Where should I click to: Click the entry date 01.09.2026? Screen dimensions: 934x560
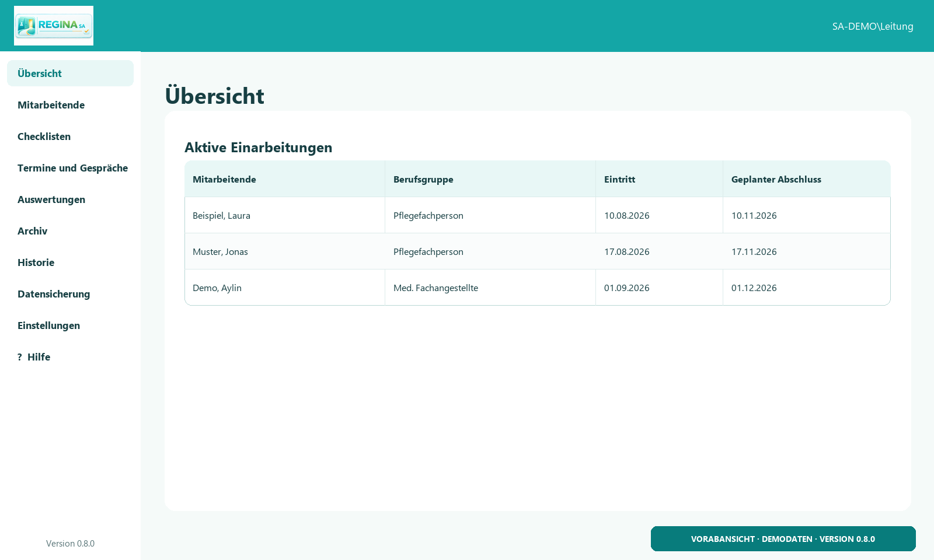[627, 288]
